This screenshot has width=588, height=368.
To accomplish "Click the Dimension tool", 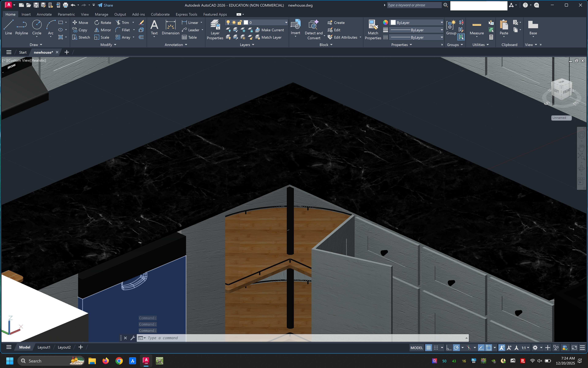I will pyautogui.click(x=171, y=27).
